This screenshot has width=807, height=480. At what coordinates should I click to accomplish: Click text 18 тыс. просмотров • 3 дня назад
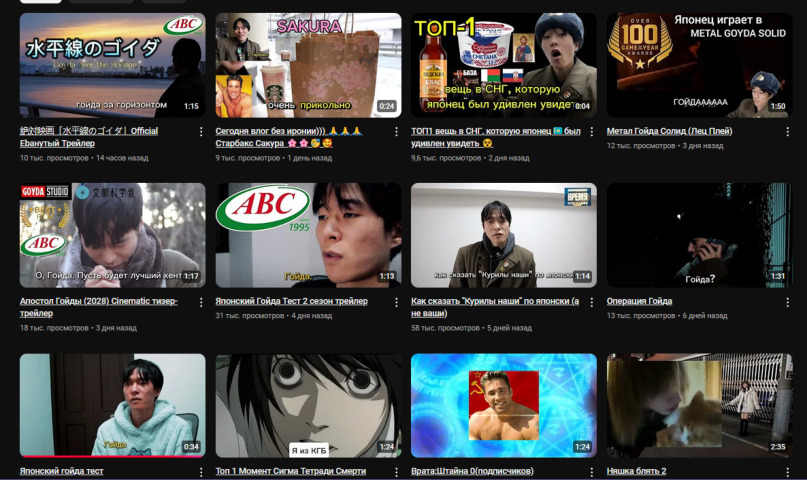[x=78, y=328]
